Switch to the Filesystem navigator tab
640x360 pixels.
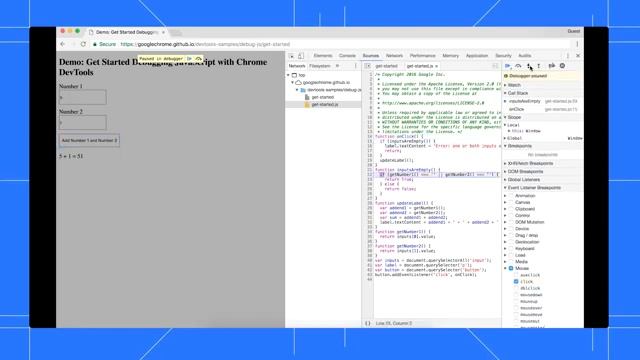click(320, 66)
